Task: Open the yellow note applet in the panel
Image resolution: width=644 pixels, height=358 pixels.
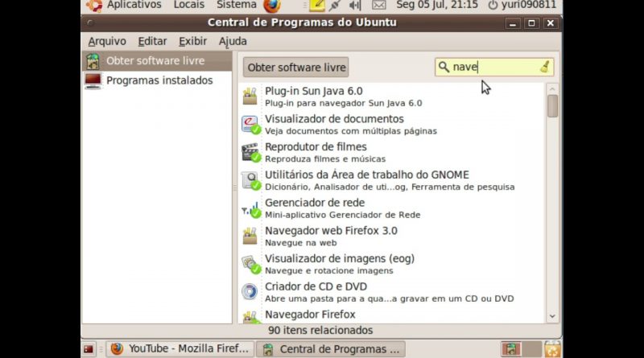Action: coord(316,6)
